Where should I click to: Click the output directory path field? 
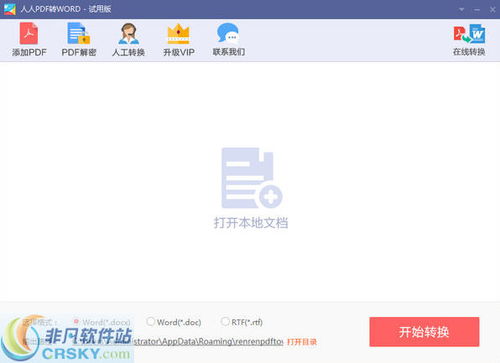pyautogui.click(x=178, y=341)
